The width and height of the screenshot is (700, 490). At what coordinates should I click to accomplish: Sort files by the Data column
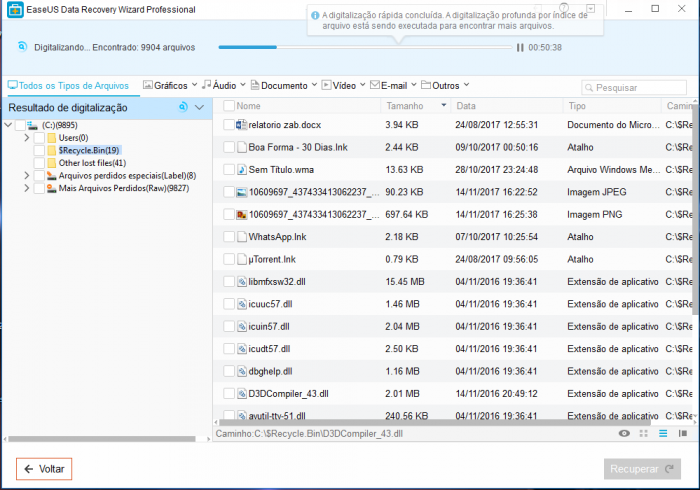coord(507,106)
